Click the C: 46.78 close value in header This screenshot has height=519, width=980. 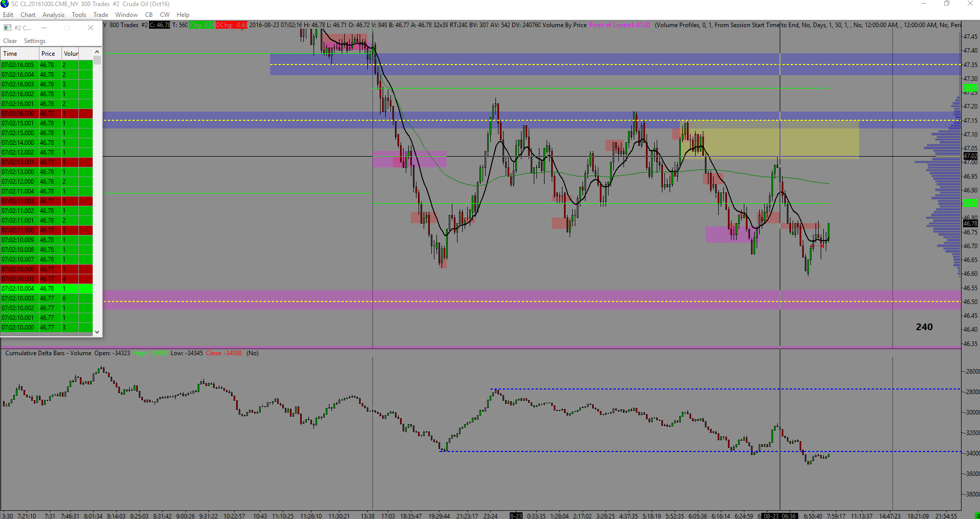click(x=160, y=25)
